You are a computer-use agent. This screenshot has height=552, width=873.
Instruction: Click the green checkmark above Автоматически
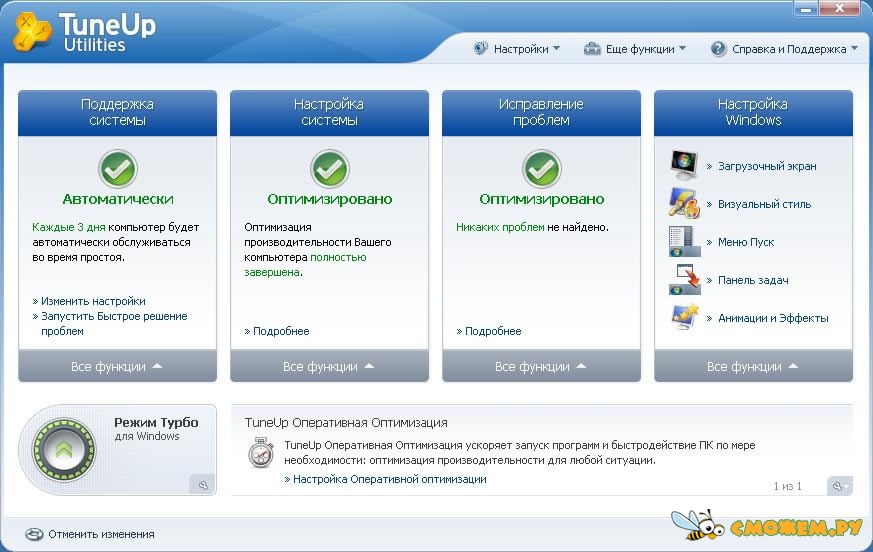click(117, 169)
